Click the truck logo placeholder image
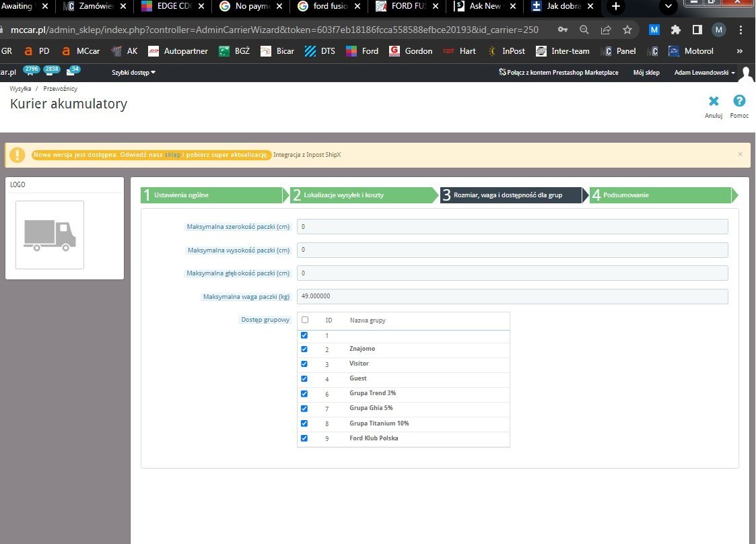Image resolution: width=756 pixels, height=544 pixels. 50,235
